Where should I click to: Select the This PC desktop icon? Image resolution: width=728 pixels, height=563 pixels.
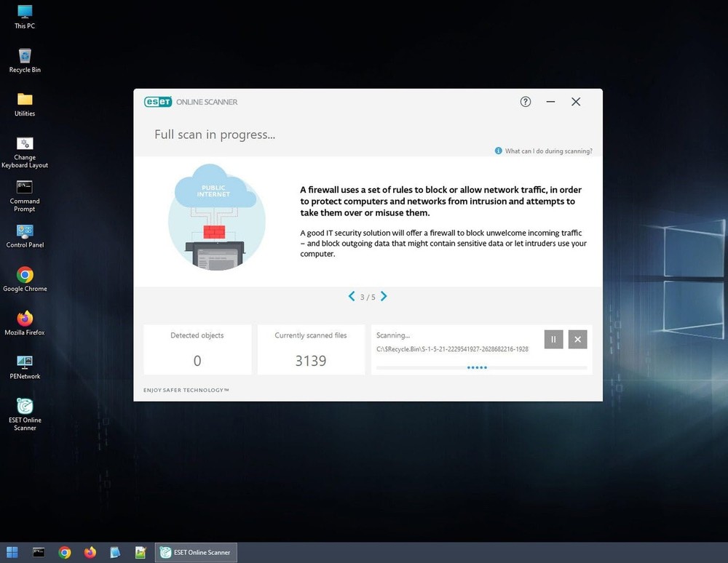pos(25,14)
